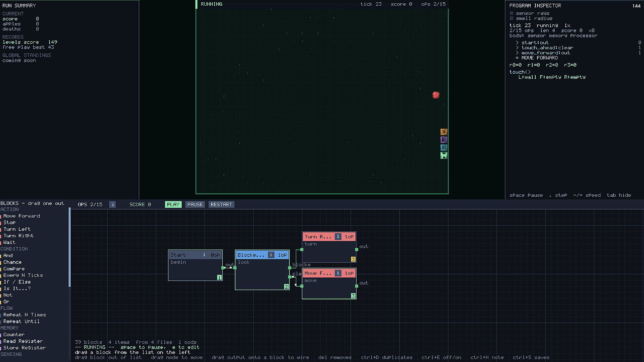
Task: Enable the smell radius checkbox
Action: [512, 18]
